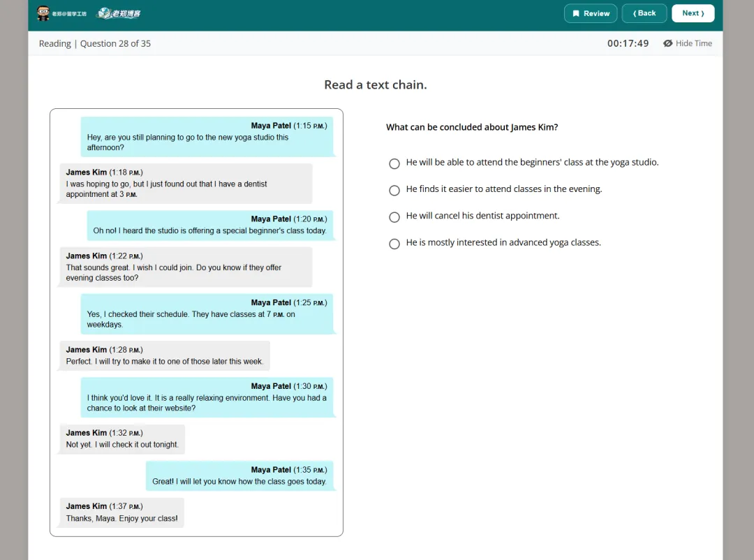This screenshot has width=754, height=560.
Task: Click Maya Patel's 1:30 P.M. website message
Action: (207, 397)
